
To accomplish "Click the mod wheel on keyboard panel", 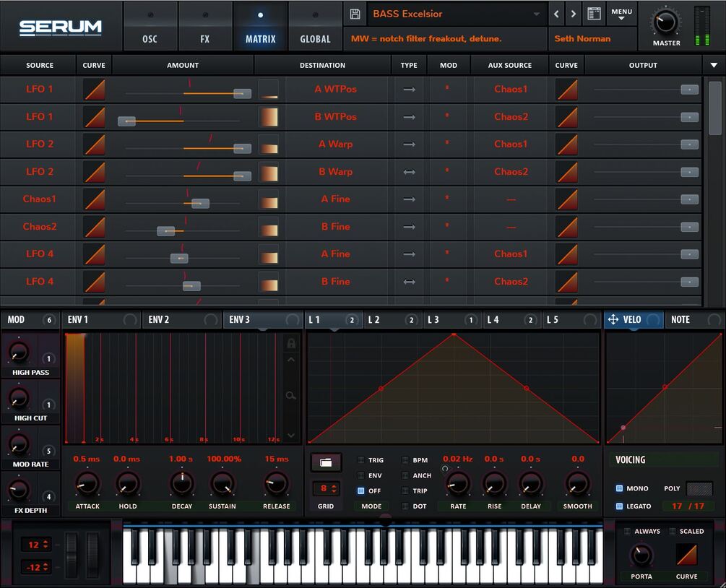I will tap(92, 555).
